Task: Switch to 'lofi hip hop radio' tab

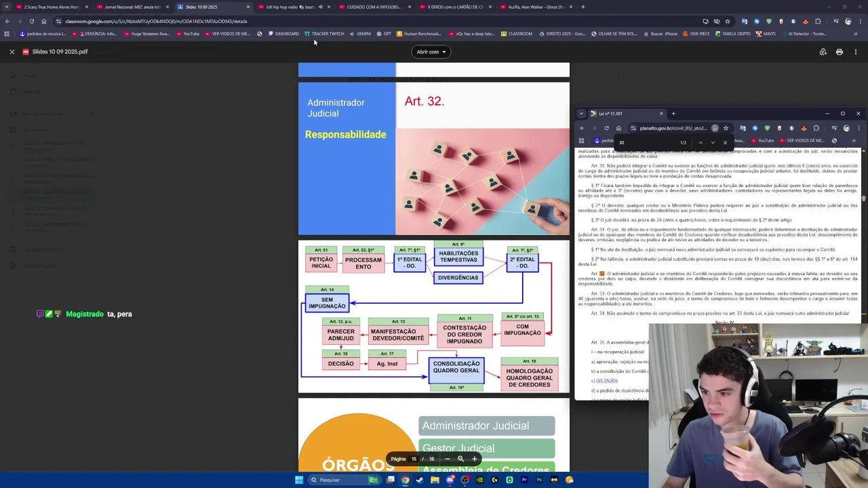Action: tap(290, 7)
